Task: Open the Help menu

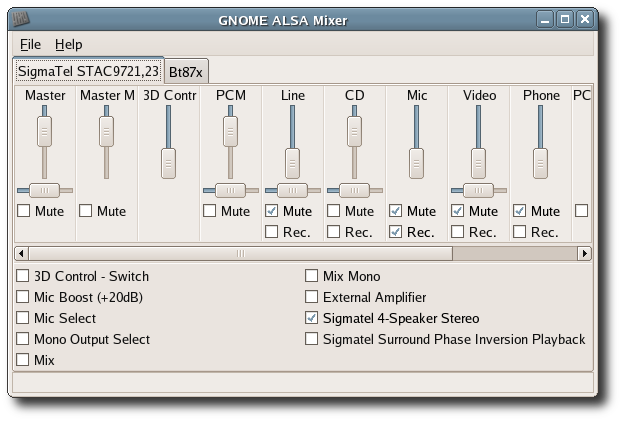Action: coord(69,45)
